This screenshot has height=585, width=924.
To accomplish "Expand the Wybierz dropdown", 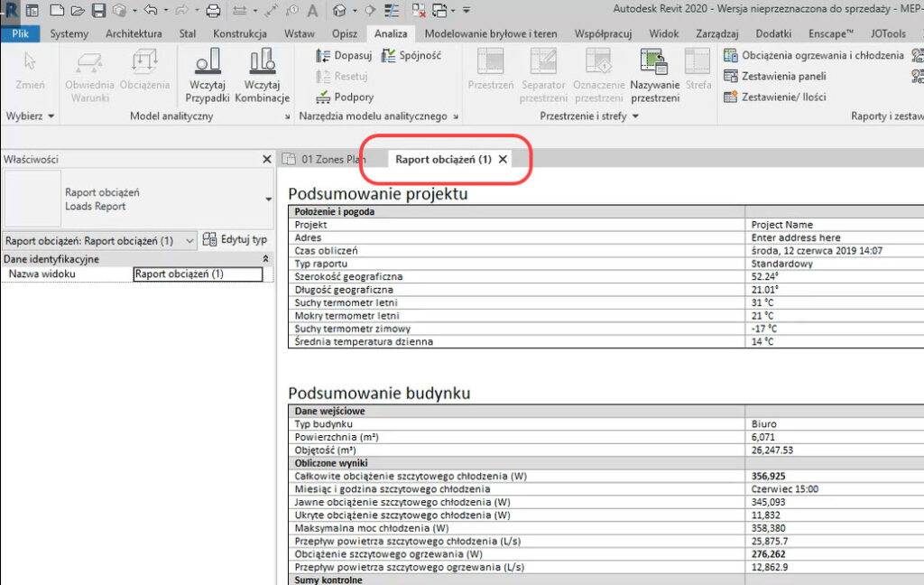I will [31, 116].
